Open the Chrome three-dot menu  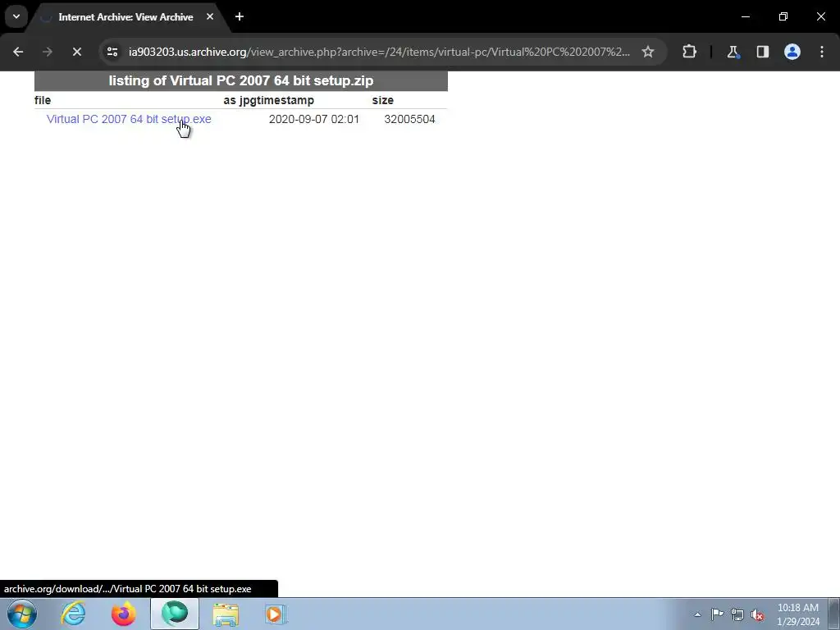tap(822, 52)
